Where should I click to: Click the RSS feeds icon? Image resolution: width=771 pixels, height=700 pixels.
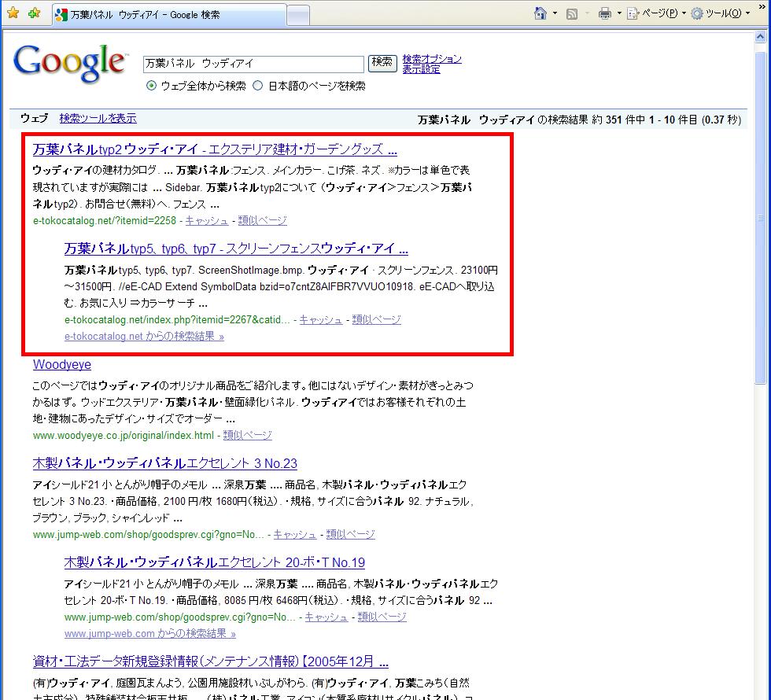[x=573, y=13]
